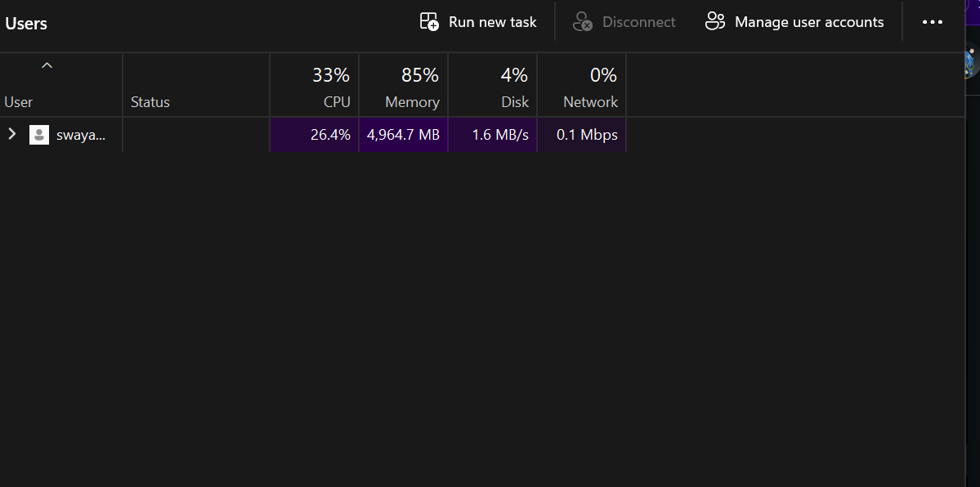Sort by the Network column header
The width and height of the screenshot is (980, 487).
582,85
